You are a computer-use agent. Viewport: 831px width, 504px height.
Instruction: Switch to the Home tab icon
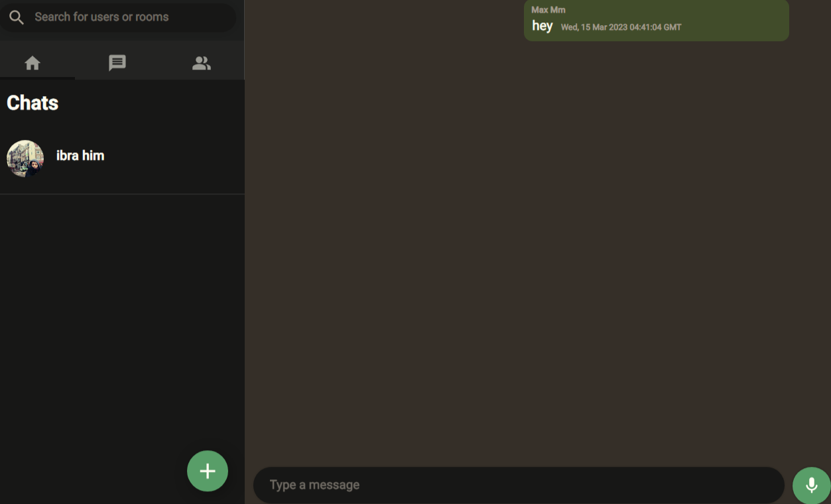32,63
